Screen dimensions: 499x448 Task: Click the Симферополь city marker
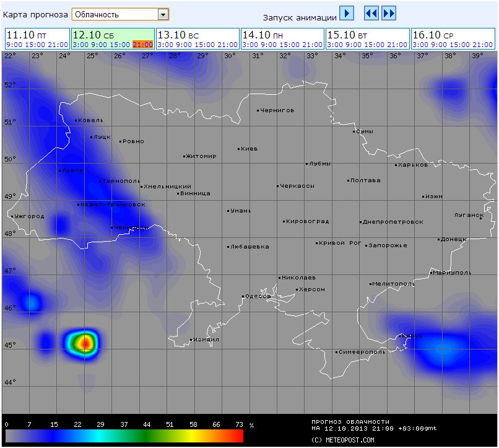click(x=337, y=352)
